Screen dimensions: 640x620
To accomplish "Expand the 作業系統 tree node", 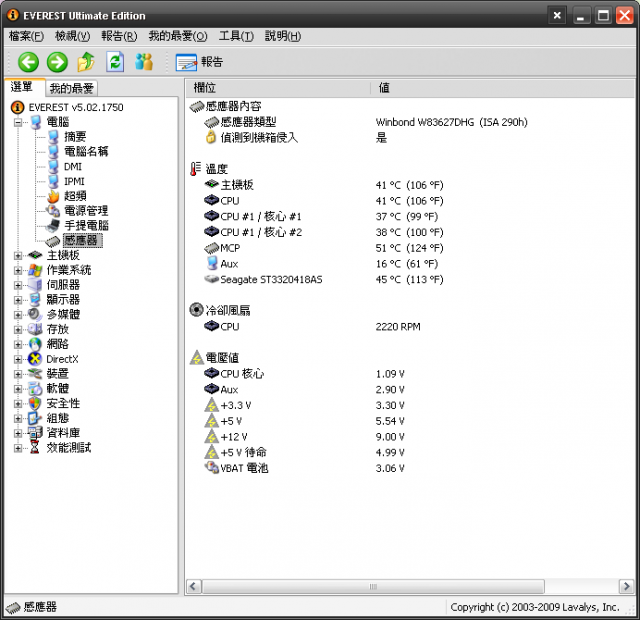I will point(18,270).
